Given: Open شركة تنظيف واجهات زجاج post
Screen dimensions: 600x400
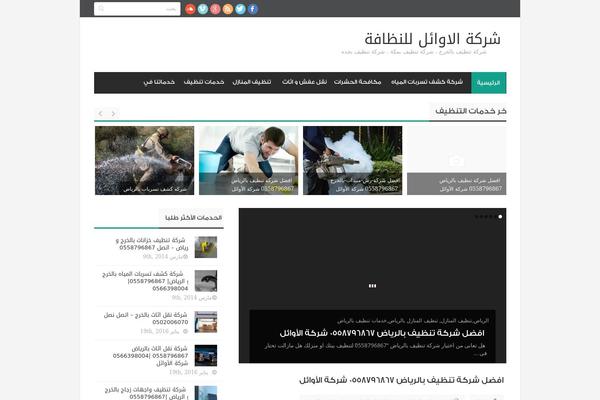Looking at the screenshot, I should (146, 393).
